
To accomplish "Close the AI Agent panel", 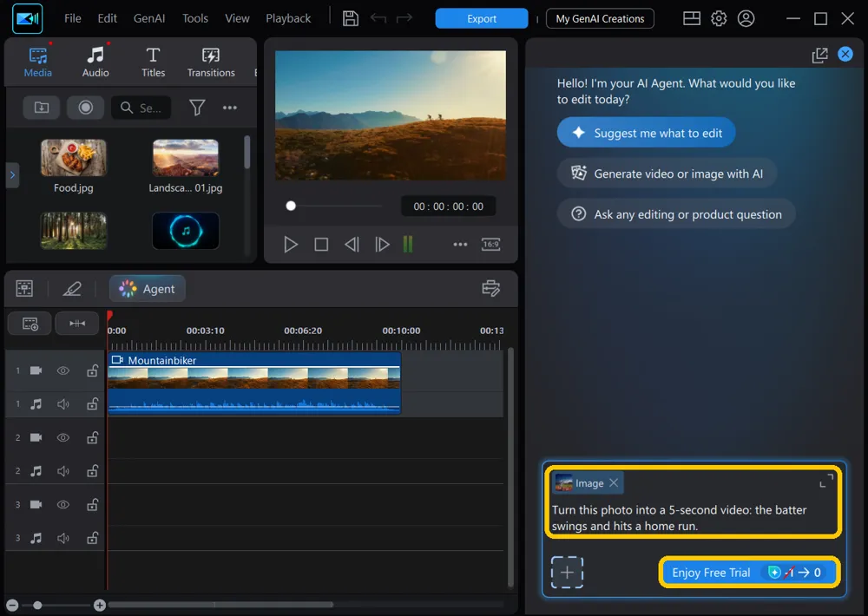I will (x=845, y=54).
